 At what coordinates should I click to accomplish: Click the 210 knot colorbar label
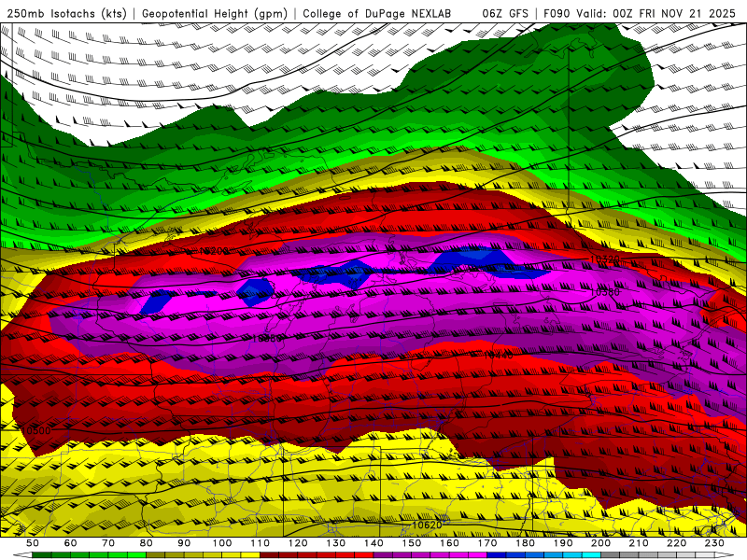click(639, 543)
